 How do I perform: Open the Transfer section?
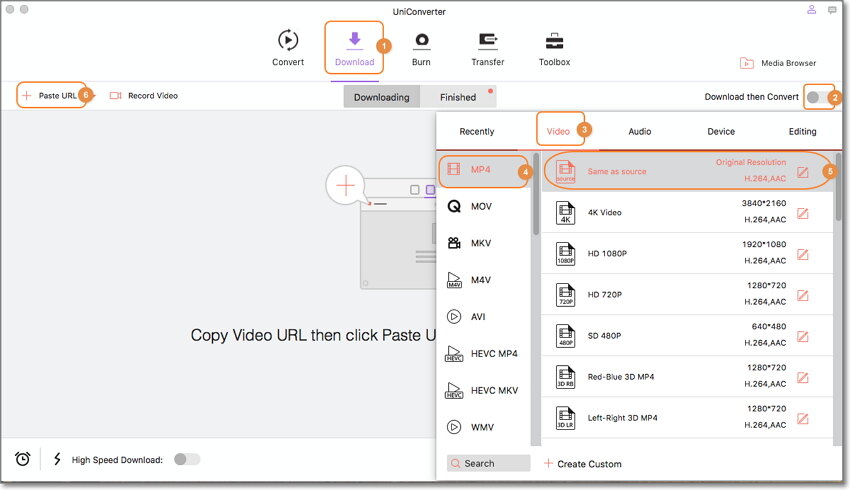pyautogui.click(x=487, y=48)
